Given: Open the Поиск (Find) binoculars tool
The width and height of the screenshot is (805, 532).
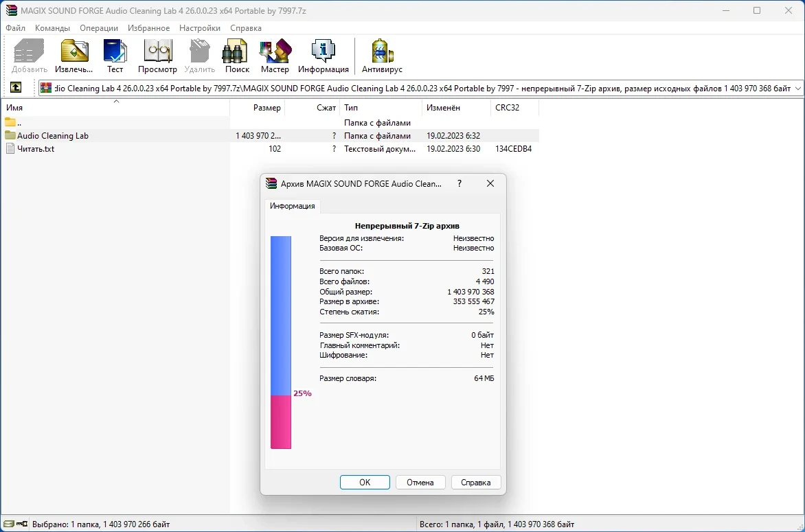Looking at the screenshot, I should click(236, 51).
